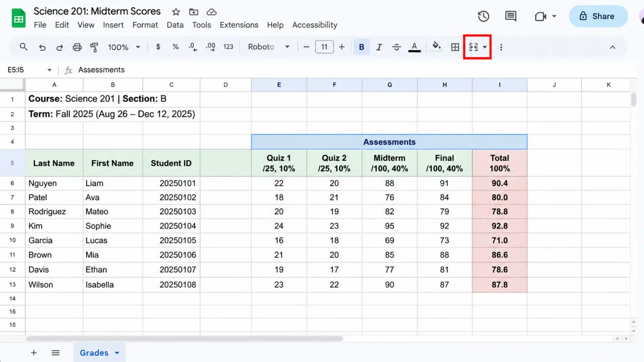Image resolution: width=644 pixels, height=362 pixels.
Task: Click the merge cells icon
Action: click(x=473, y=47)
